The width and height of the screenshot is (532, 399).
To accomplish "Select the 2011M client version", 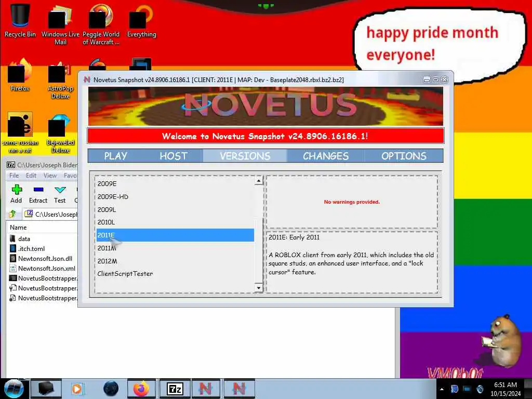I will [x=175, y=248].
